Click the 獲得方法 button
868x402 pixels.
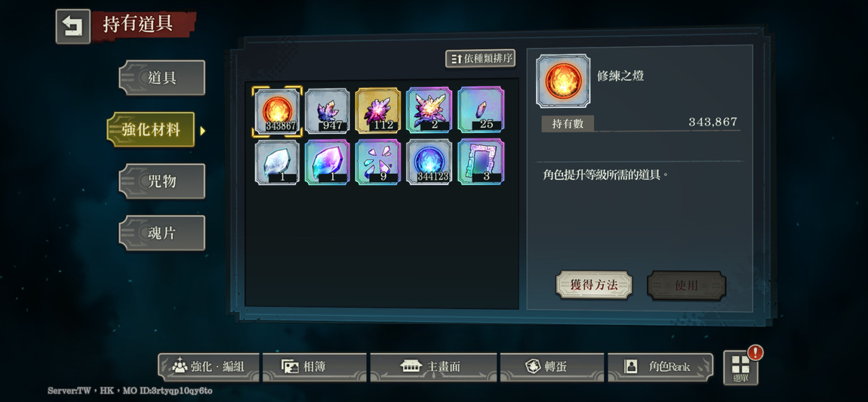click(x=594, y=285)
